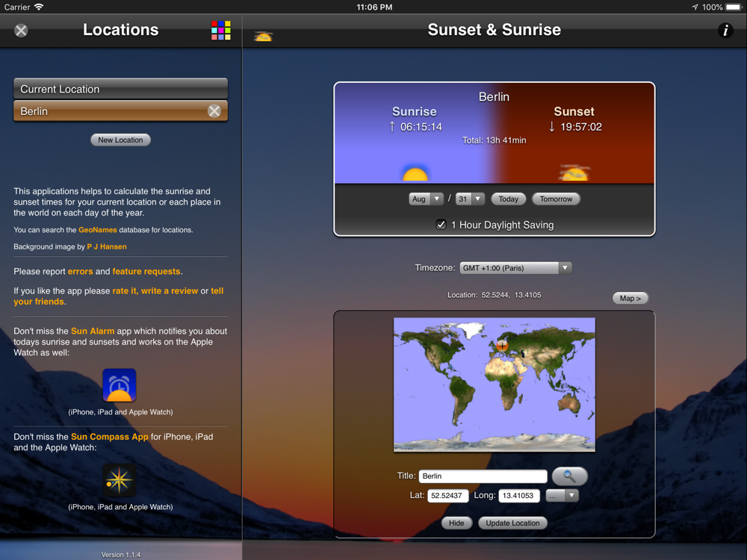Open the Sun Alarm text link

[x=93, y=331]
